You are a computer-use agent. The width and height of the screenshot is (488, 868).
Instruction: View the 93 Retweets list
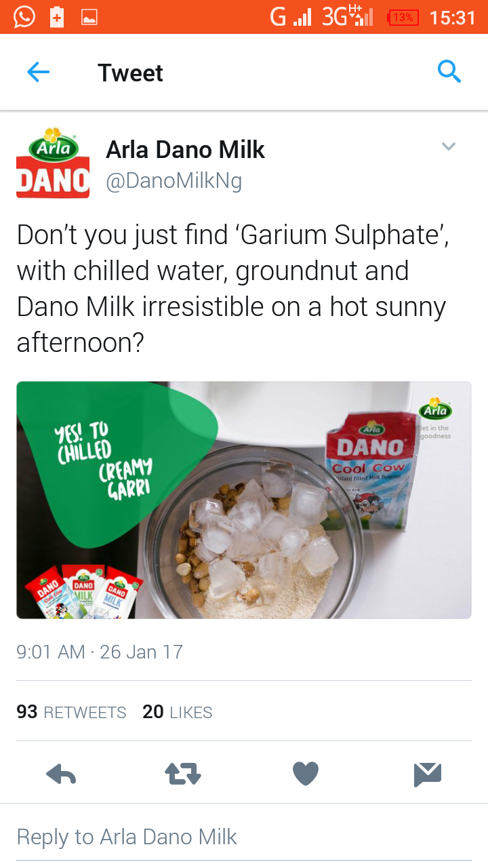tap(71, 712)
